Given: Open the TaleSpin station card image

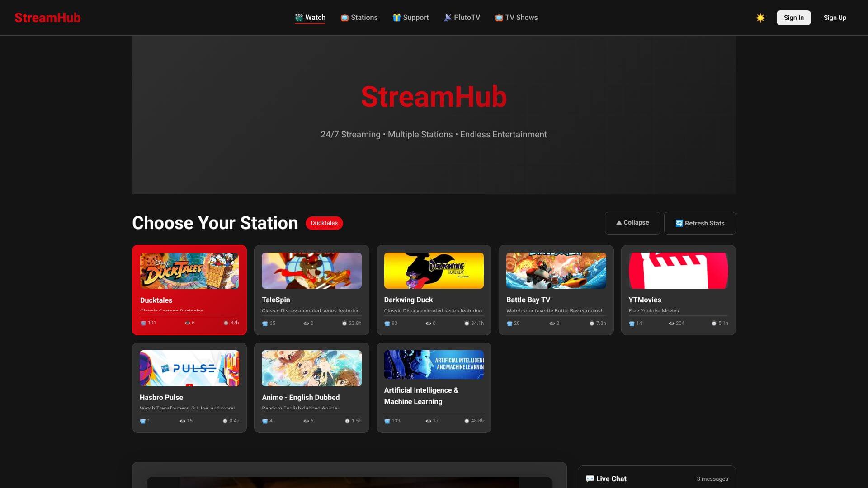Looking at the screenshot, I should [x=311, y=271].
